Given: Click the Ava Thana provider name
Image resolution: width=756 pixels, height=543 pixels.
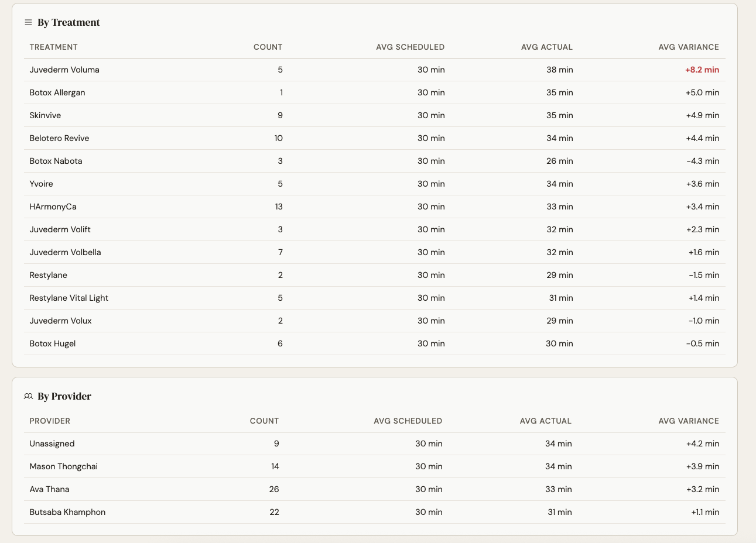Looking at the screenshot, I should 49,489.
